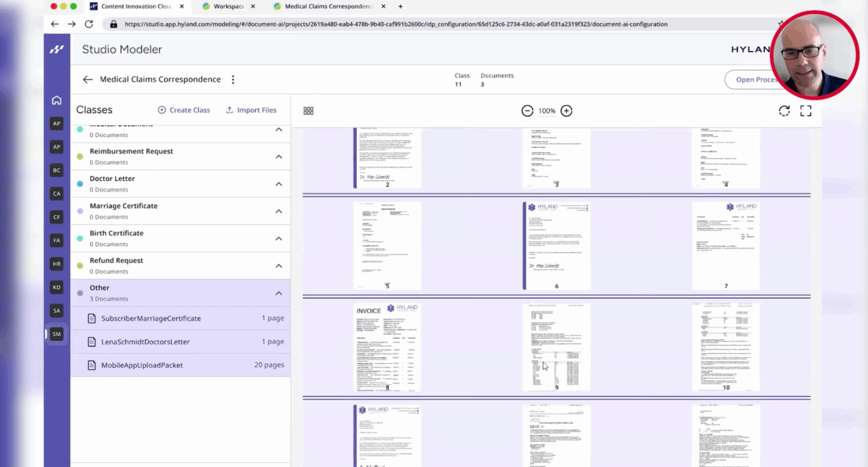Select the SM project badge
The height and width of the screenshot is (467, 868).
[57, 334]
